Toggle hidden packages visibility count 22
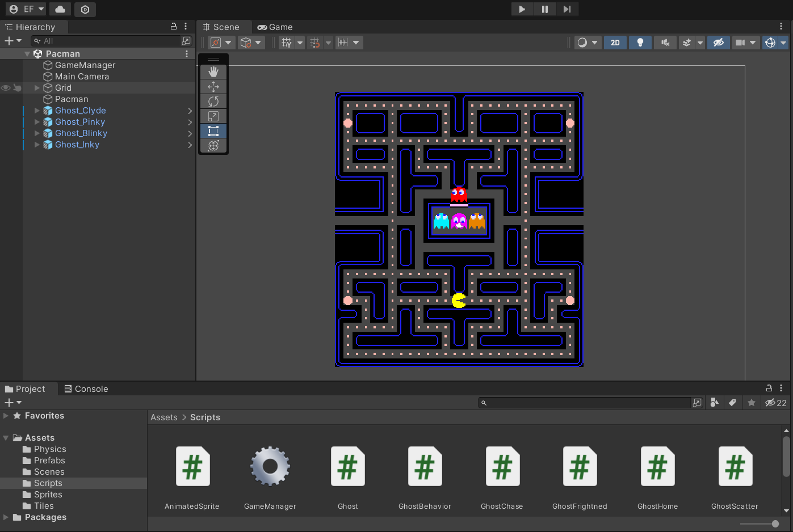This screenshot has width=793, height=532. coord(775,403)
